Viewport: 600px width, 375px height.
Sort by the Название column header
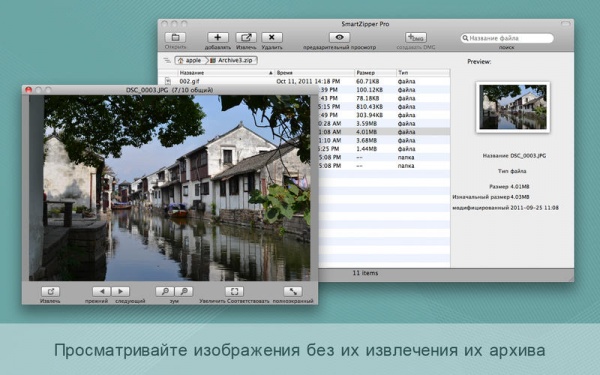coord(226,72)
